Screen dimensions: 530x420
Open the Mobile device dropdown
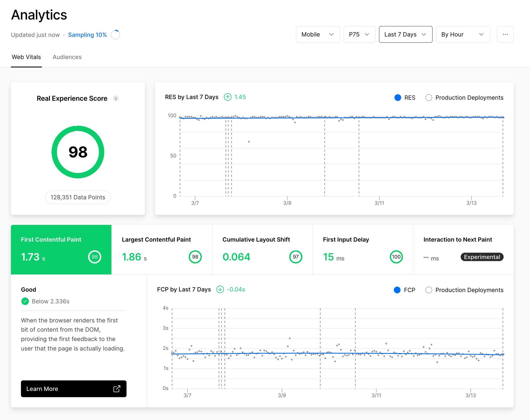318,34
